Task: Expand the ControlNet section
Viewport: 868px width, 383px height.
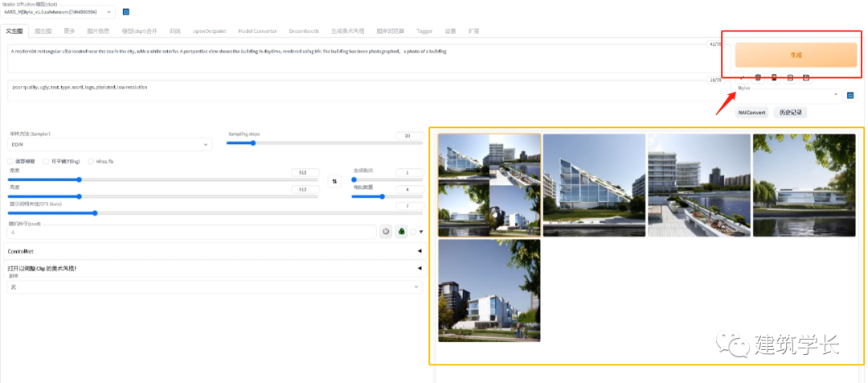Action: click(215, 251)
